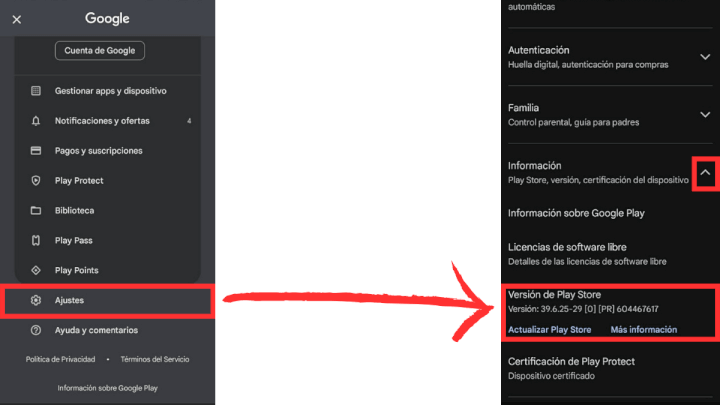The image size is (720, 405).
Task: Open Cuenta de Google button
Action: coord(100,51)
